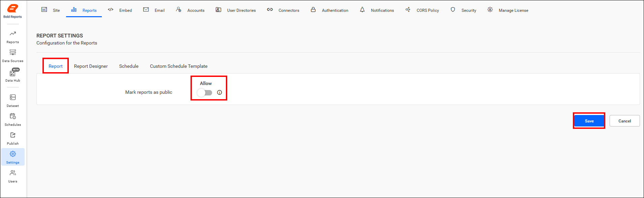Open the Data Hub beta icon

13,73
